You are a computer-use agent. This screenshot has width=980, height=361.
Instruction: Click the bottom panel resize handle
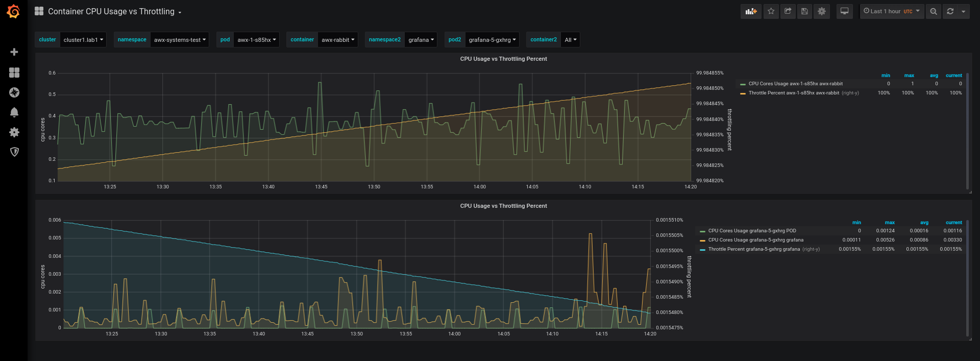[x=970, y=339]
